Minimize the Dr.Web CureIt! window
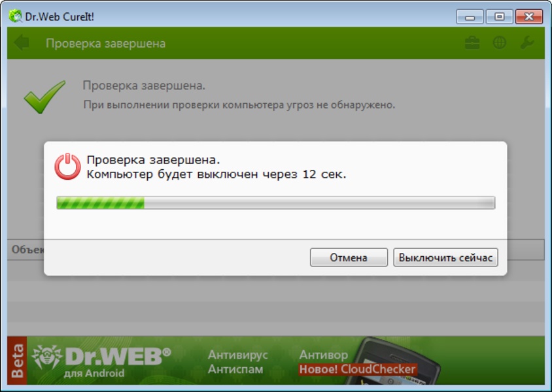 (470, 16)
